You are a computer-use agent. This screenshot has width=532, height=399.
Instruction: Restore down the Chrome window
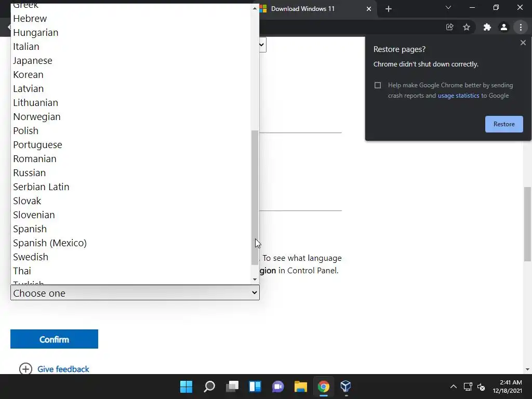pyautogui.click(x=496, y=7)
